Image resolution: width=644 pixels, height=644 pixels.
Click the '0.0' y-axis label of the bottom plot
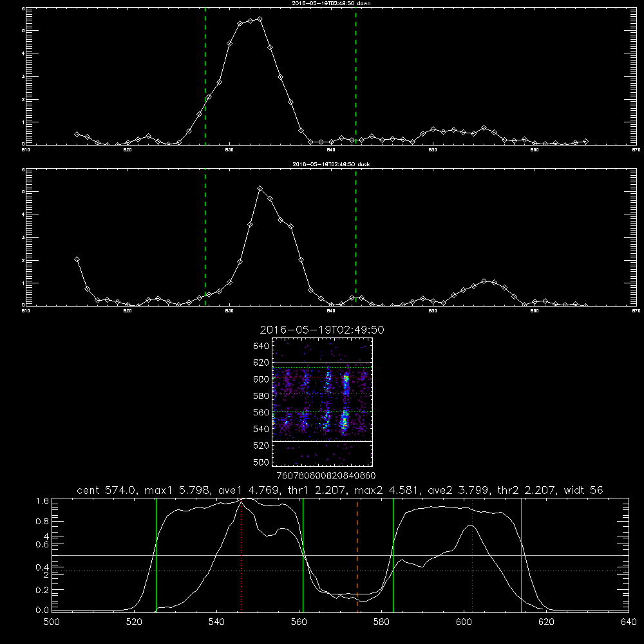point(43,611)
